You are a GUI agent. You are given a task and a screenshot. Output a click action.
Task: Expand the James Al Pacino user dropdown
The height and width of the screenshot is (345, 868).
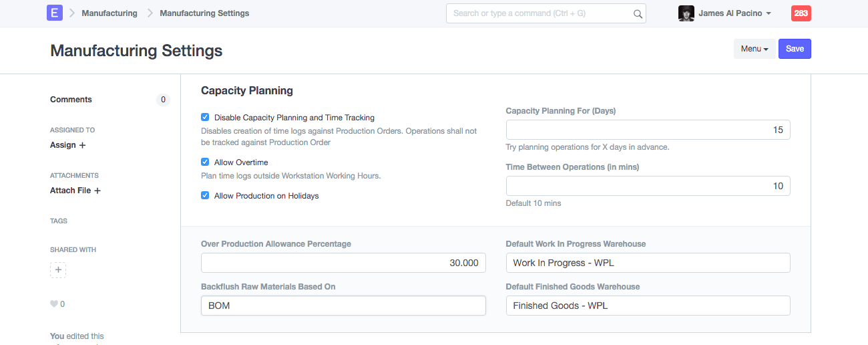tap(734, 13)
